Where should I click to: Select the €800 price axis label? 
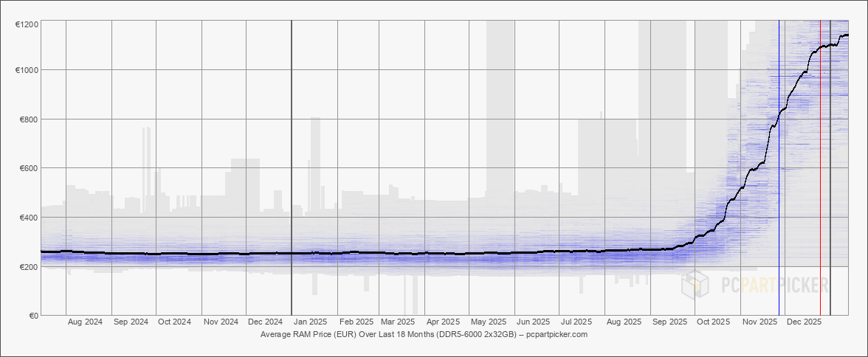click(29, 119)
